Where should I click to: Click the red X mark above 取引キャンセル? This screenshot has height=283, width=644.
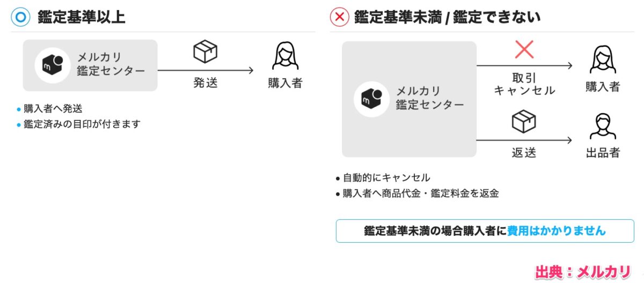[x=524, y=50]
